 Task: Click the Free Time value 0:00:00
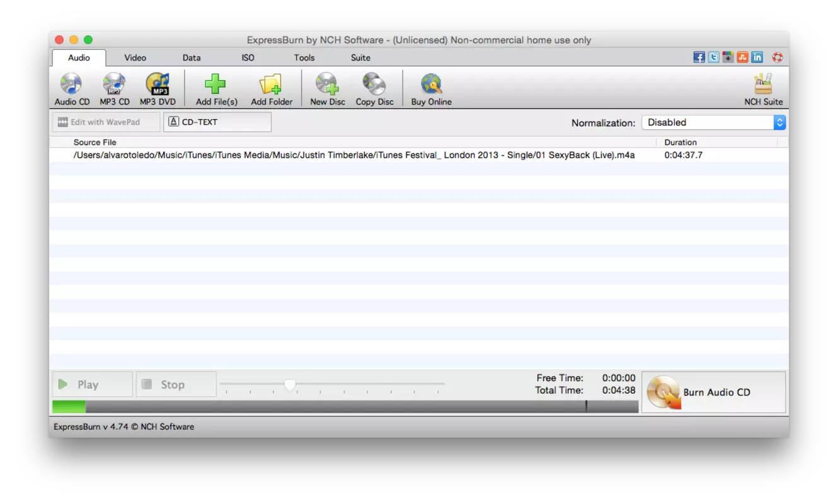click(x=619, y=378)
